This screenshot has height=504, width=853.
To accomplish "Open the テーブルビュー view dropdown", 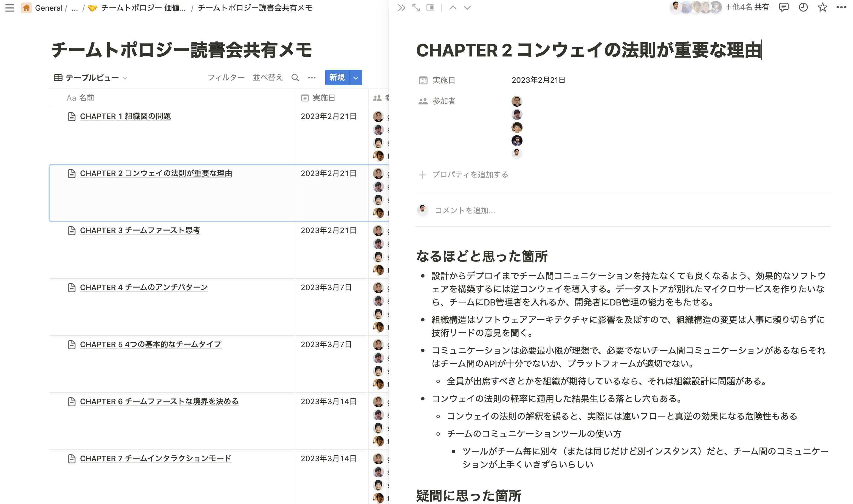I will [125, 78].
